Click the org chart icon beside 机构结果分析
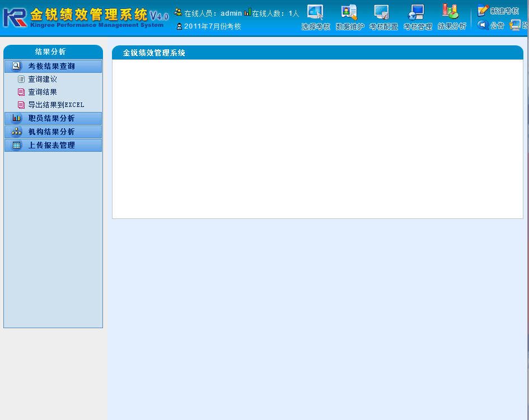The height and width of the screenshot is (420, 529). point(16,132)
